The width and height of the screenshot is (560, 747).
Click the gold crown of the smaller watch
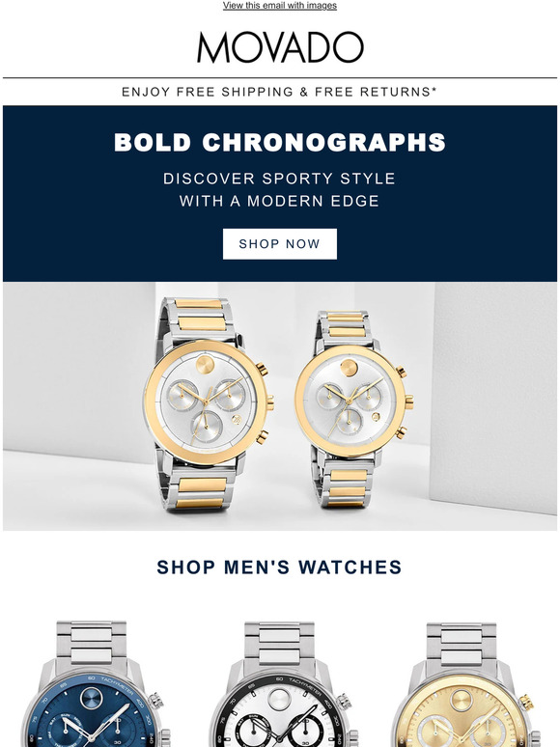coord(409,402)
